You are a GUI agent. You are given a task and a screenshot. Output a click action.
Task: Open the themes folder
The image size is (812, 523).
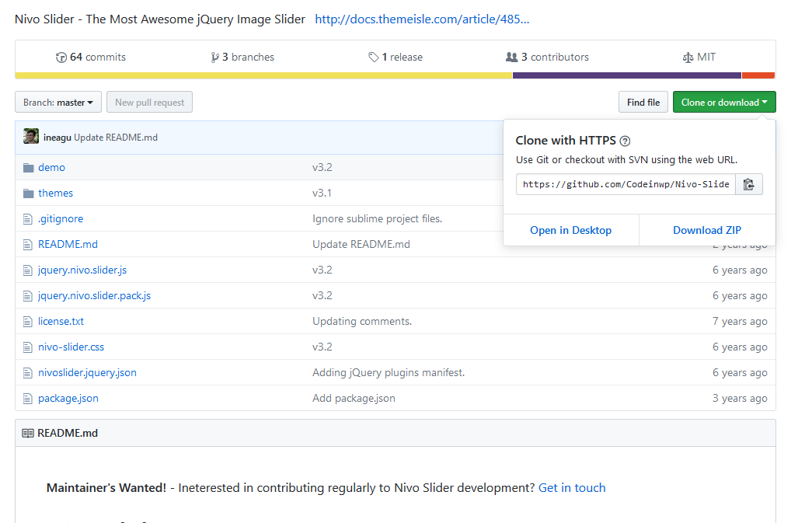55,194
